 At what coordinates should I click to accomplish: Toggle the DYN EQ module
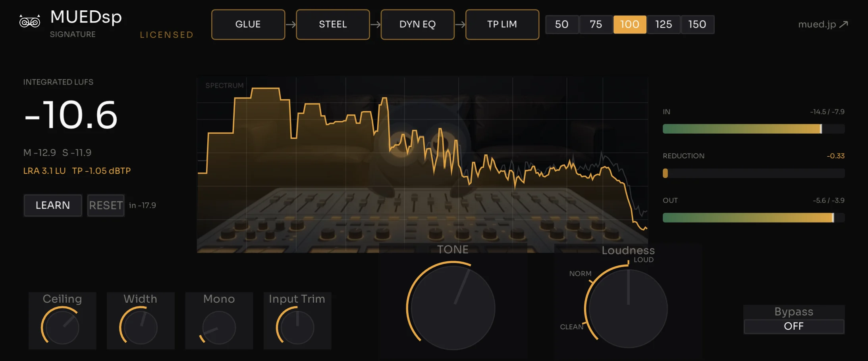[x=417, y=25]
